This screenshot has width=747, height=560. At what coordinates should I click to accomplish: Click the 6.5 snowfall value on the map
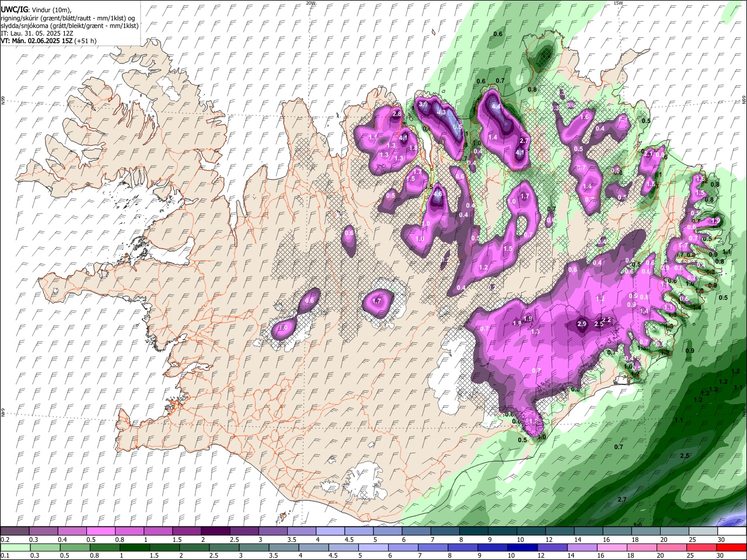(458, 127)
